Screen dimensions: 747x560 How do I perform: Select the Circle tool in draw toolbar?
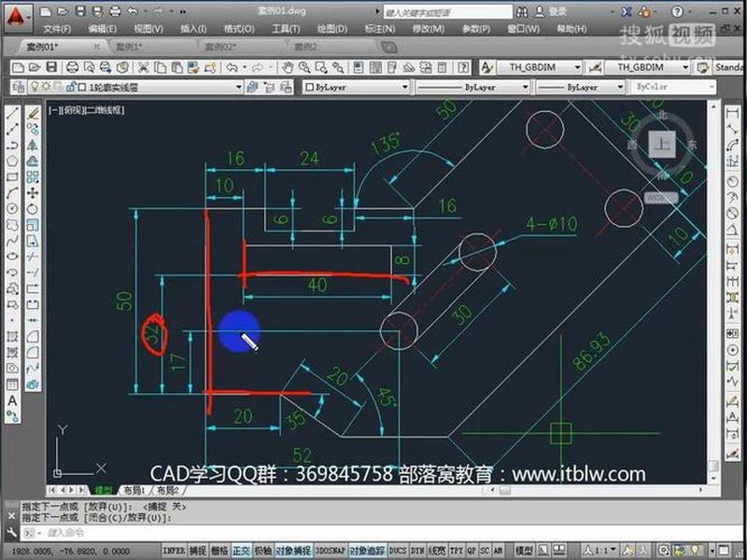[12, 209]
